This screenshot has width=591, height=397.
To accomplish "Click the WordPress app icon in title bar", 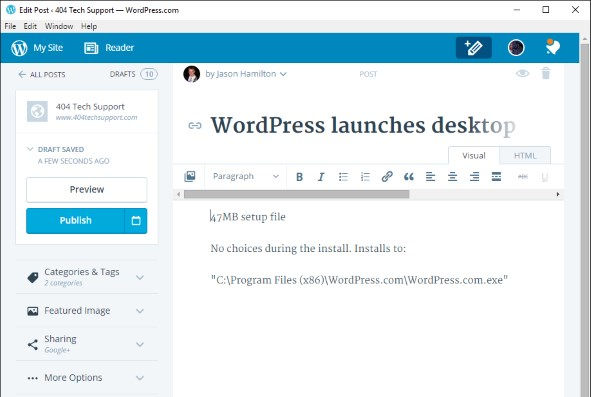I will pos(11,10).
